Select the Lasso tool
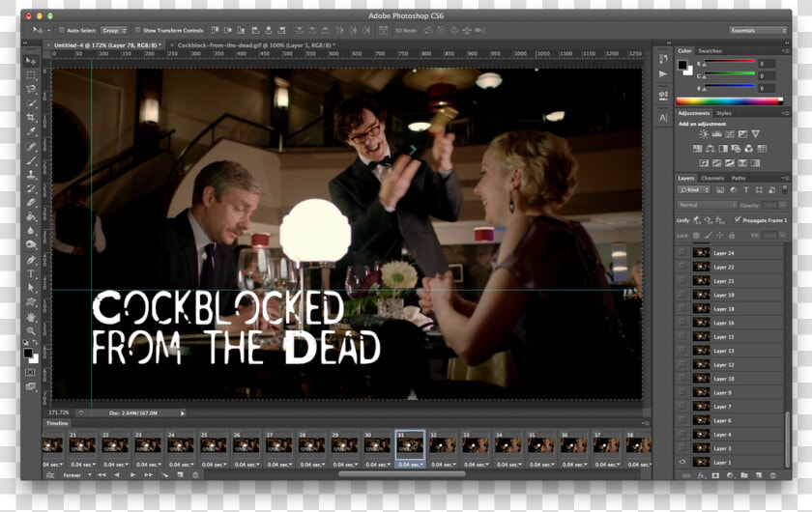812x512 pixels. point(31,89)
